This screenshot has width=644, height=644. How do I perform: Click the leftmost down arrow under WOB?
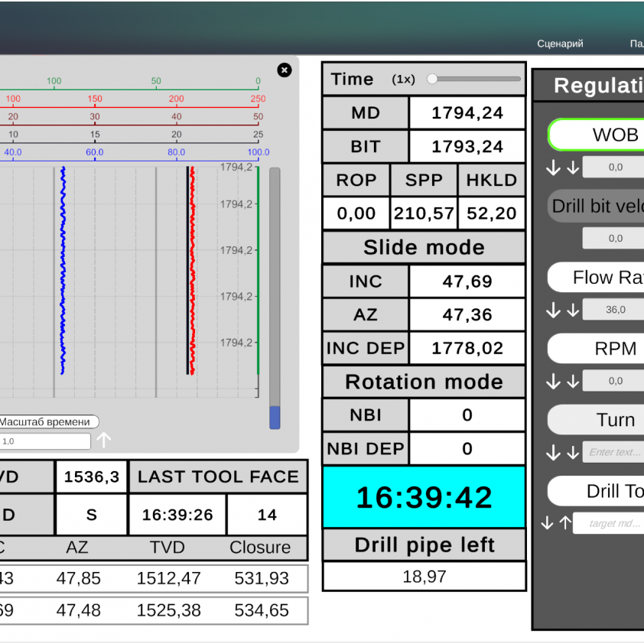click(553, 168)
